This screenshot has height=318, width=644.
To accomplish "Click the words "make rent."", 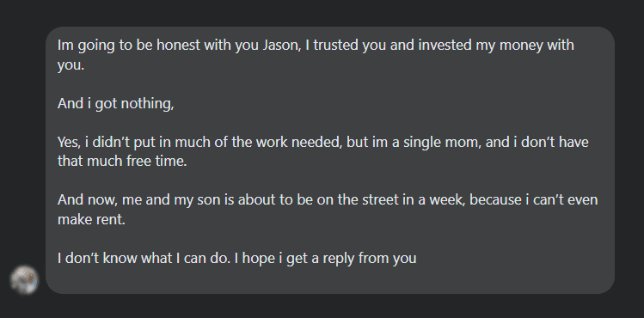I will click(91, 219).
